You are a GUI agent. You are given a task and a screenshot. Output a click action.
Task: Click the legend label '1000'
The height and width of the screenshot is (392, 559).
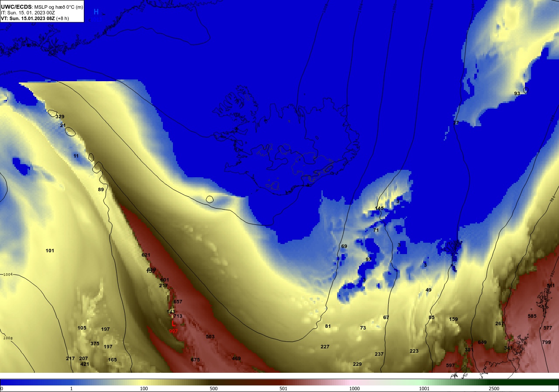354,389
